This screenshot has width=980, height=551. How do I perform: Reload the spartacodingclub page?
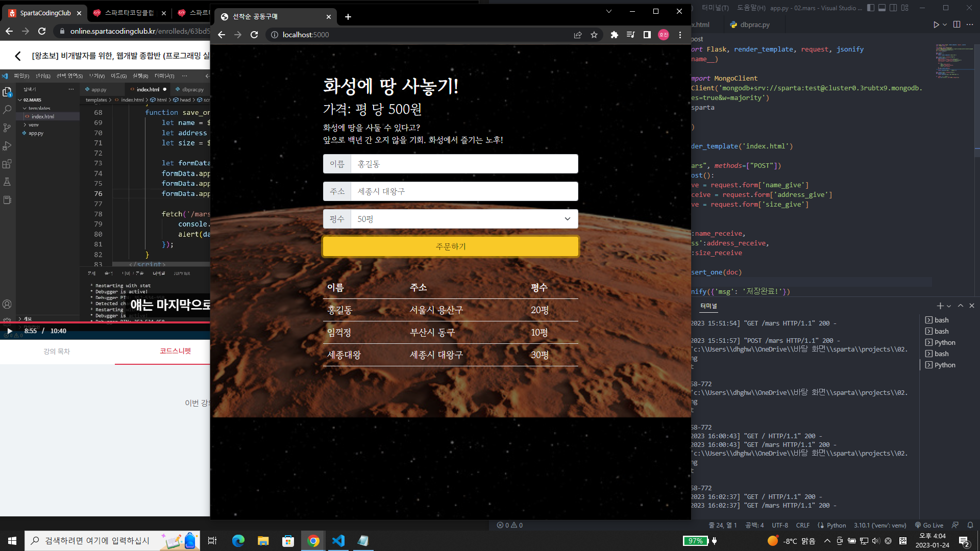click(x=42, y=31)
